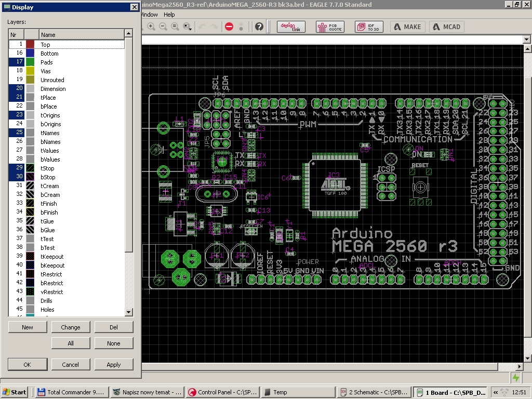Click the Nr column header
Viewport: 532px width, 399px height.
[x=16, y=35]
